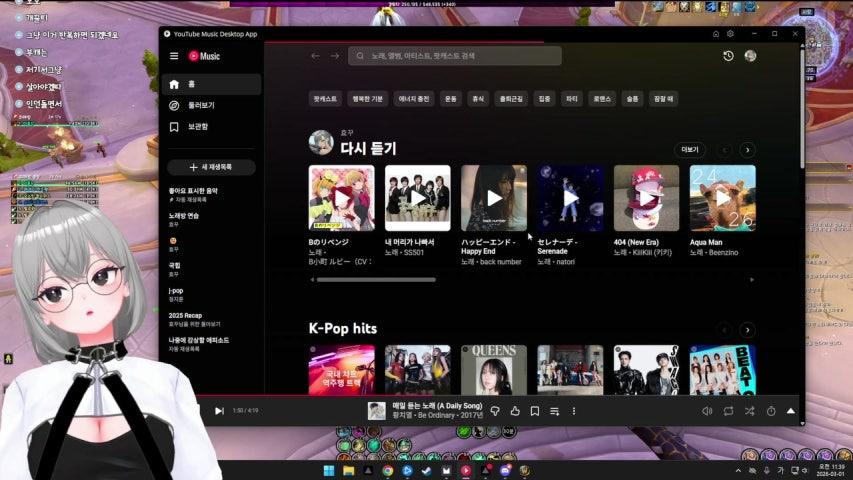
Task: Like the current song with thumbs-up
Action: (515, 411)
